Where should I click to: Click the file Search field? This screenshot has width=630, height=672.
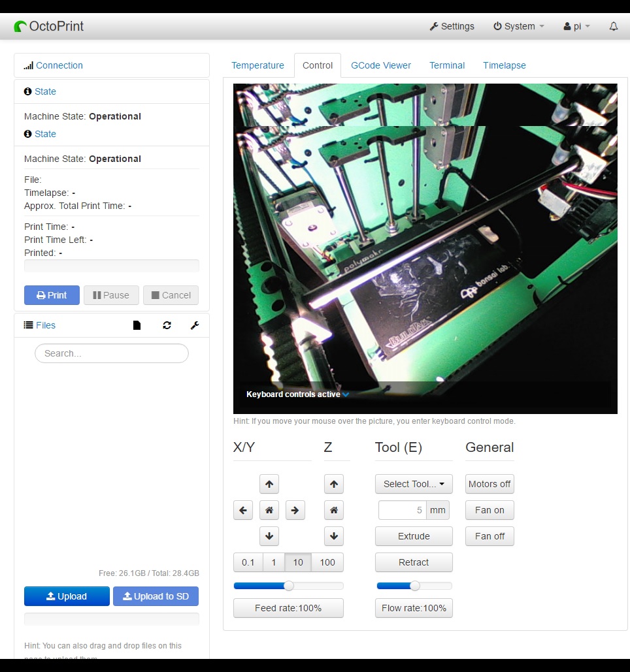pos(111,353)
